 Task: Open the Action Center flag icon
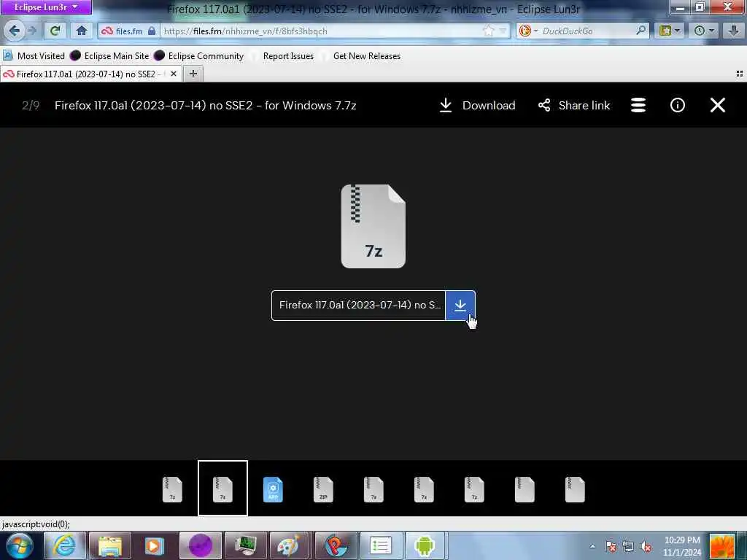click(x=611, y=546)
